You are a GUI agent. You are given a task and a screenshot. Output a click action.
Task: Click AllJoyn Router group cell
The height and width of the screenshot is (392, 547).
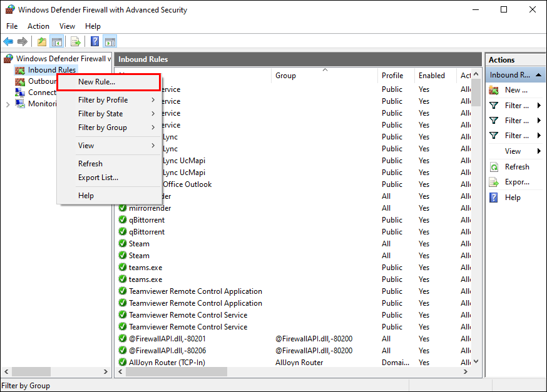point(299,363)
